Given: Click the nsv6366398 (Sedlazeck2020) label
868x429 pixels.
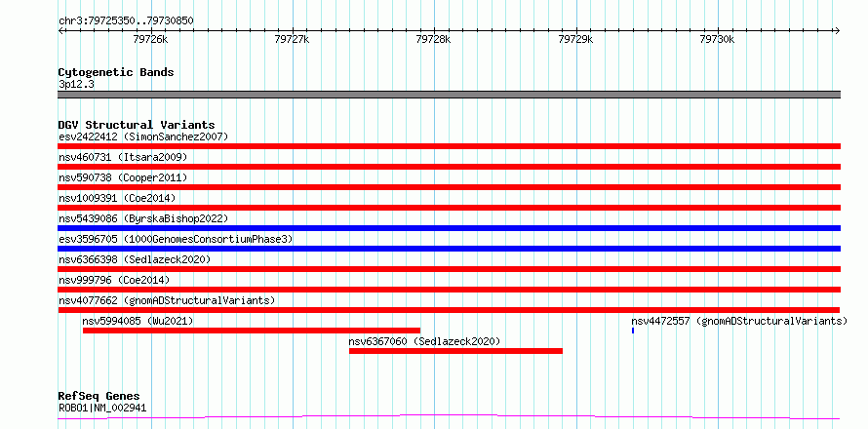Looking at the screenshot, I should pos(135,259).
